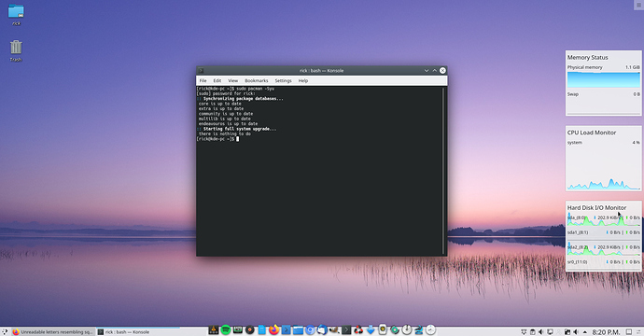
Task: Click the Hard Disk I/O Monitor title
Action: coord(596,208)
